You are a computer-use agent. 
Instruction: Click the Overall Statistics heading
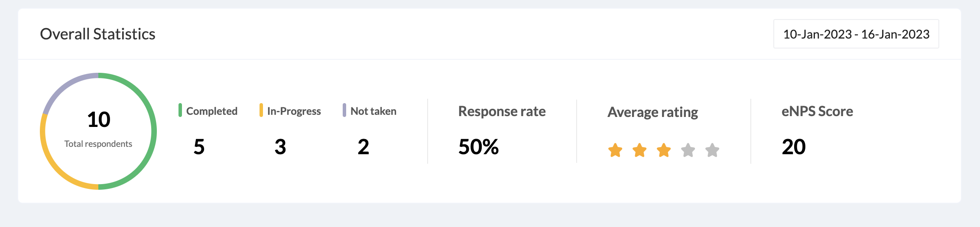pos(97,34)
